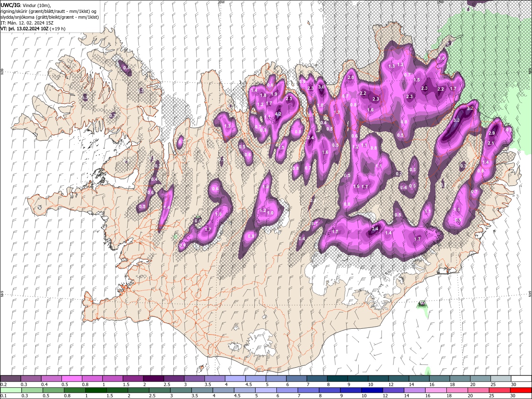
Task: Click the 3.0 snowfall value on the map
Action: tap(321, 87)
